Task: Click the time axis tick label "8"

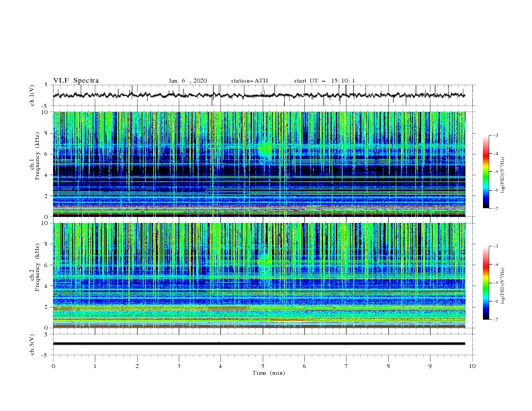Action: [388, 366]
